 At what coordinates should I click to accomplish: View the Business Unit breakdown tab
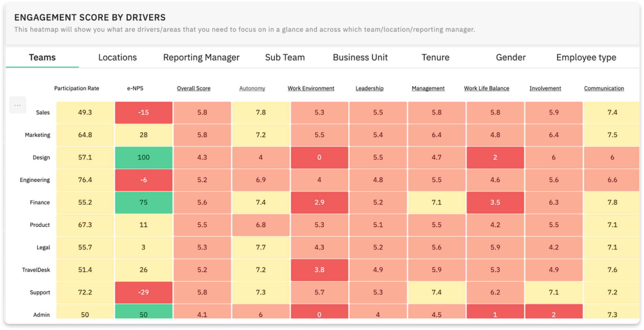click(359, 57)
